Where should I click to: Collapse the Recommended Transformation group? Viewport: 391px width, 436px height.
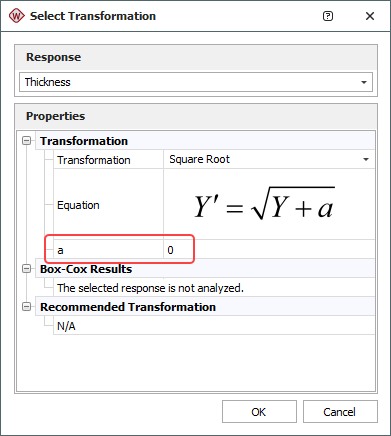26,307
